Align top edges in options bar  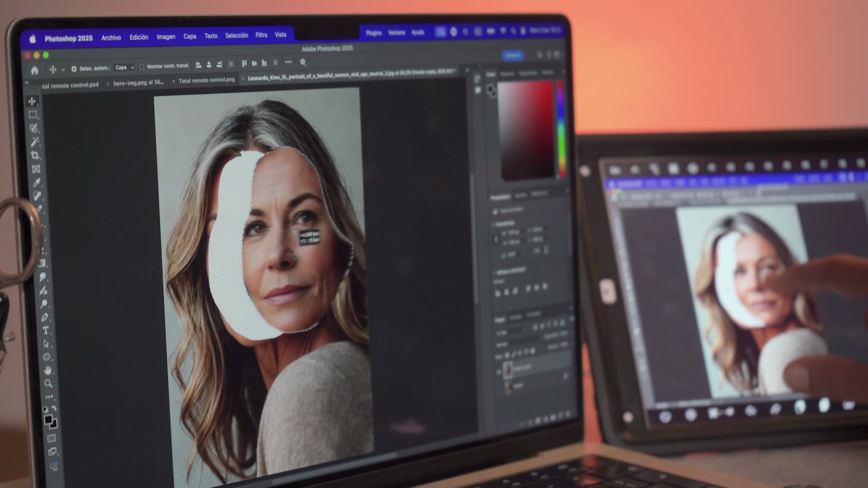(x=244, y=64)
